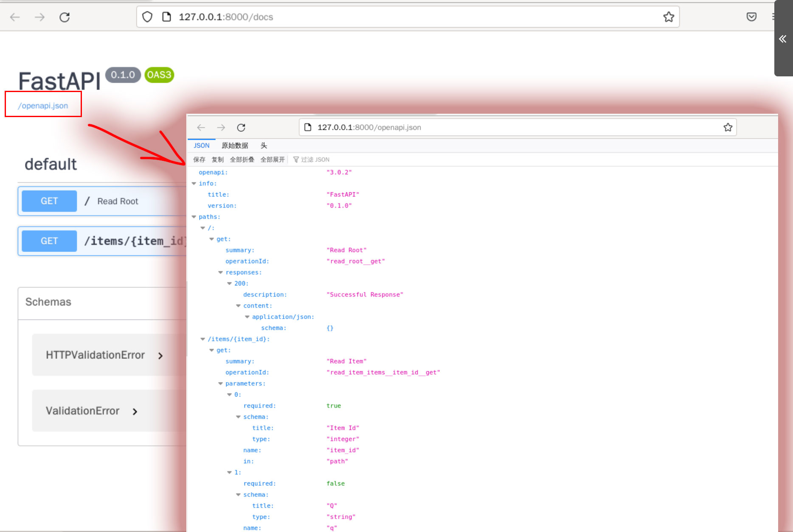This screenshot has height=532, width=793.
Task: Click 全部展开 to expand all
Action: coord(273,160)
